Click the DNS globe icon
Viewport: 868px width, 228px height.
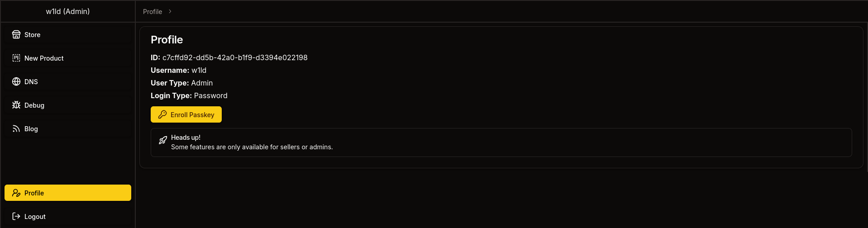[x=16, y=82]
